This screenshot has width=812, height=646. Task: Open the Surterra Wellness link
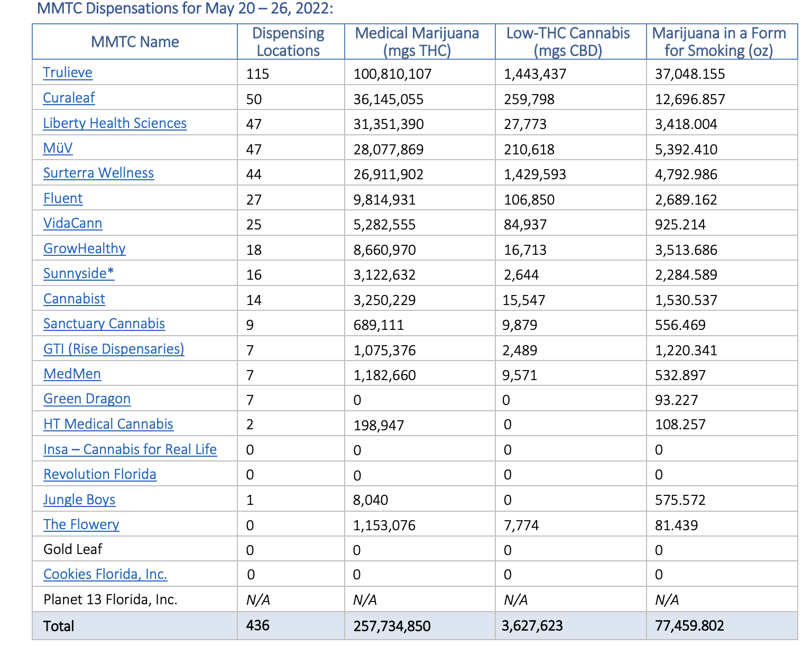click(x=98, y=173)
